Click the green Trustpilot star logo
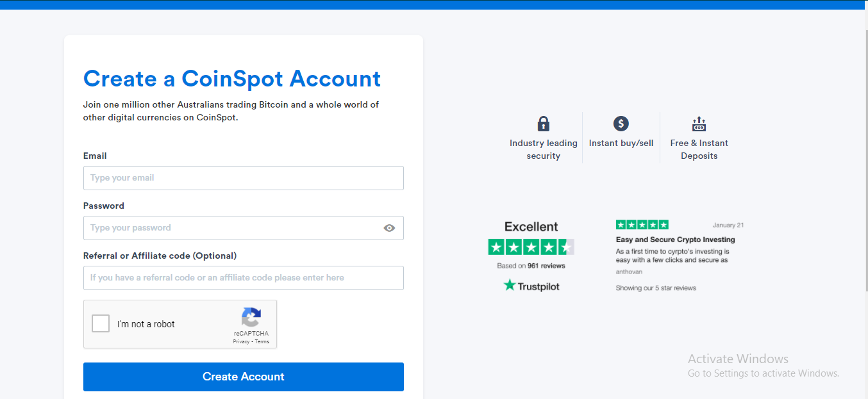The height and width of the screenshot is (399, 868). tap(510, 285)
